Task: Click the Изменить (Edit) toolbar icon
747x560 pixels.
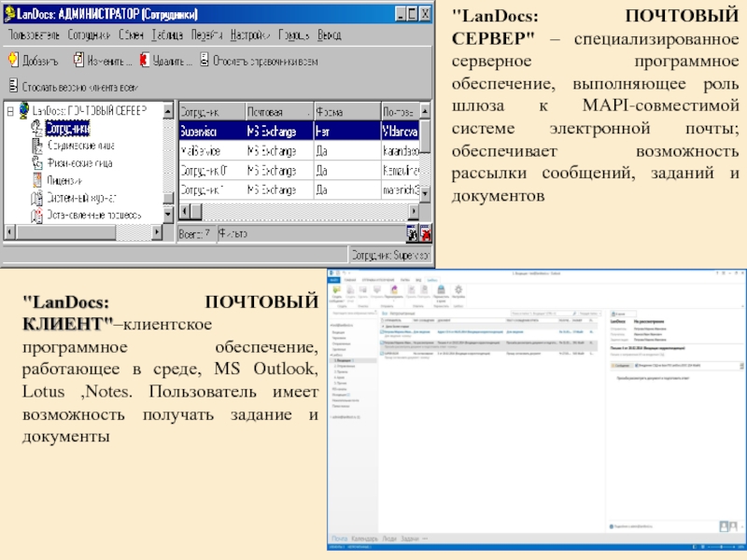Action: 78,60
